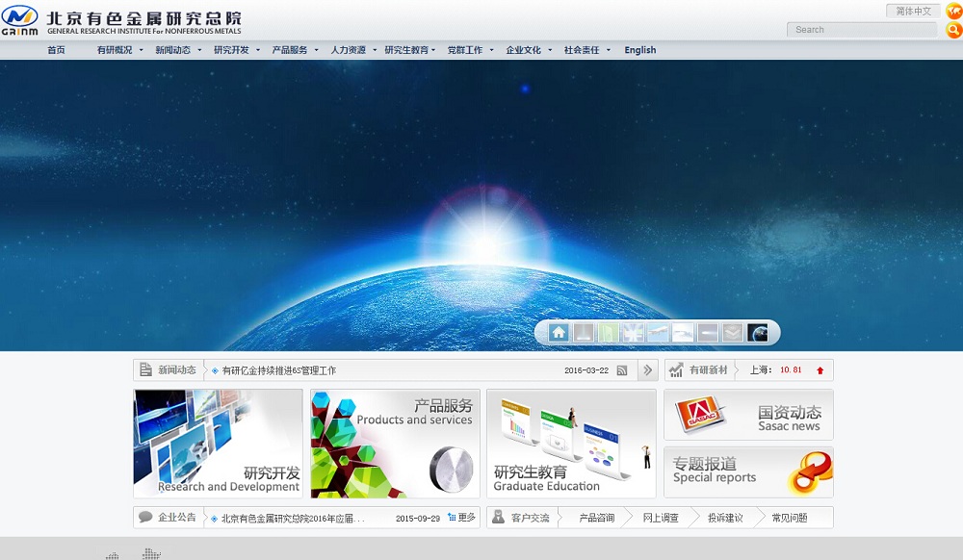
Task: Open the 常见问题 tab
Action: [x=790, y=518]
